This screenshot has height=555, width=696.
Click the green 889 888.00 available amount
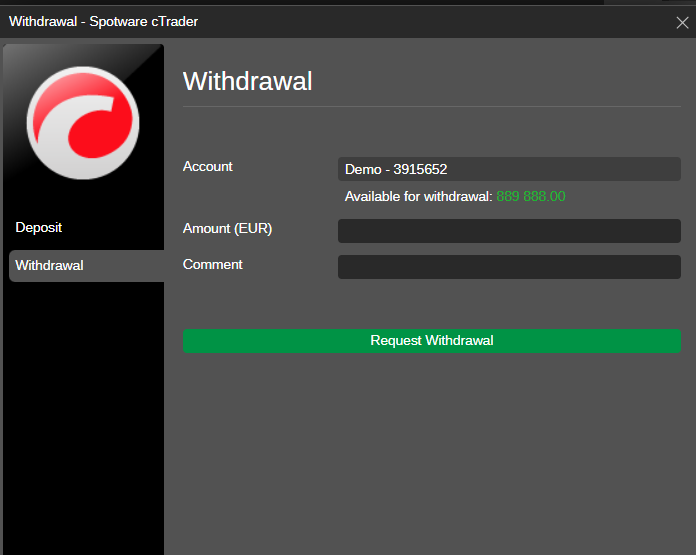(530, 197)
